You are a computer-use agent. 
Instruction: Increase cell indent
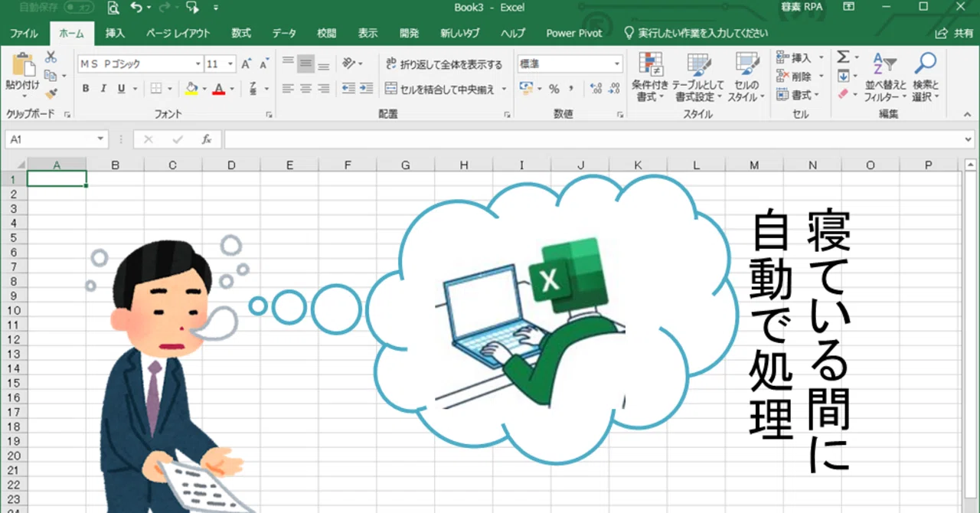[366, 89]
